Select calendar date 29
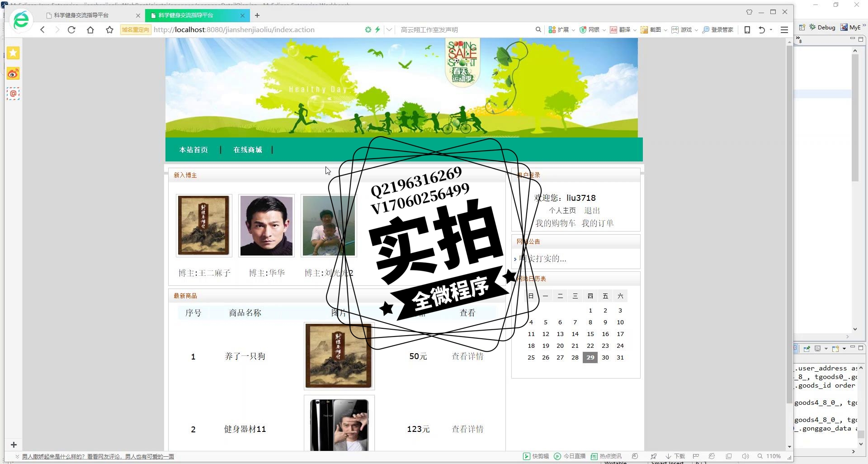The width and height of the screenshot is (868, 464). tap(590, 357)
